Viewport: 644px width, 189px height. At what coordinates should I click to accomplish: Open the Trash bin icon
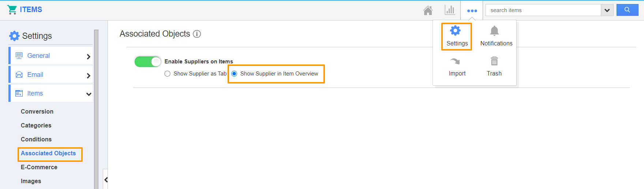click(x=494, y=61)
